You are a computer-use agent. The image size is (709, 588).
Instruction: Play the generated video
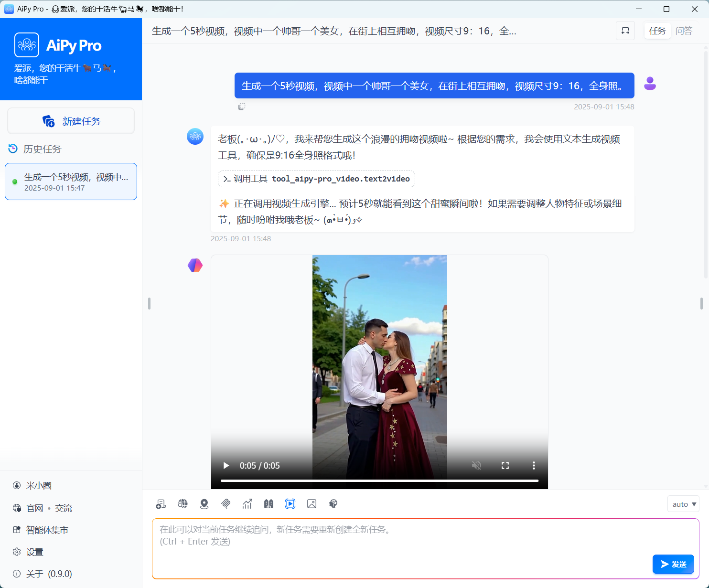226,466
